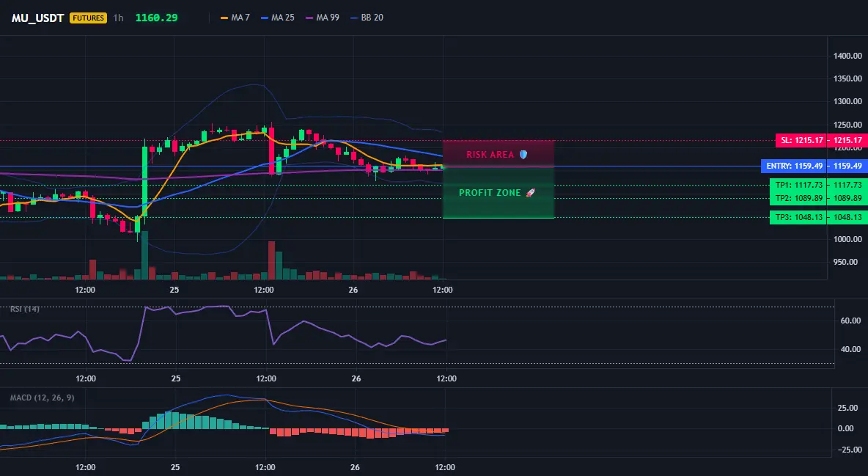Click the RISK AREA red zone
The height and width of the screenshot is (476, 868).
[499, 153]
